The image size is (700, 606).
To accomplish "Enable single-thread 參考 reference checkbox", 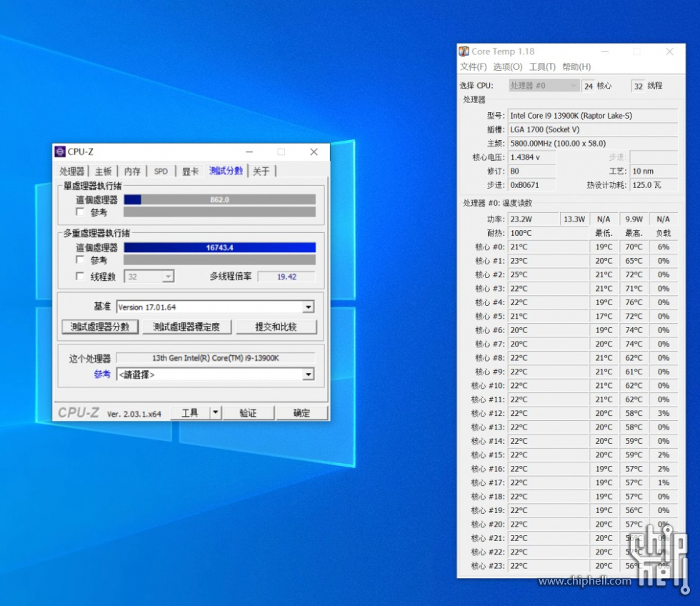I will [x=80, y=212].
